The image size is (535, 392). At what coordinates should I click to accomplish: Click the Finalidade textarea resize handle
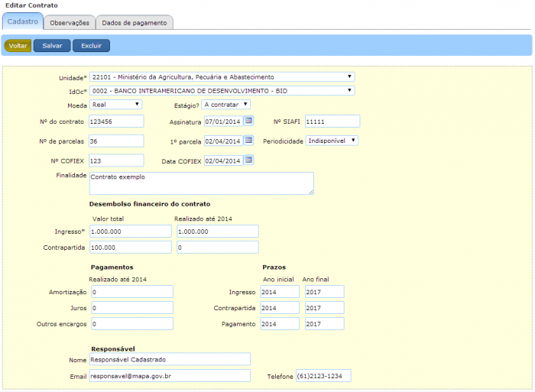[311, 192]
